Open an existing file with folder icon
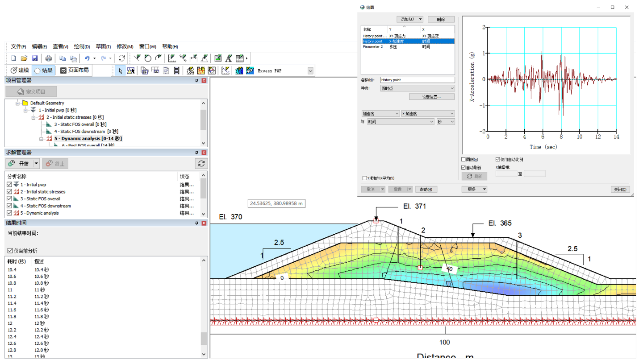The height and width of the screenshot is (364, 639). click(24, 58)
